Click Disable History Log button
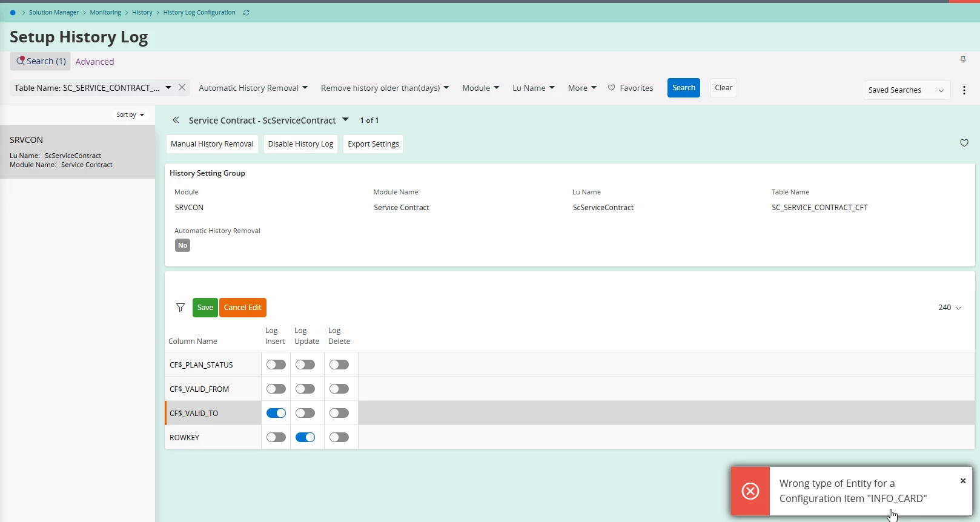The image size is (980, 522). tap(300, 144)
